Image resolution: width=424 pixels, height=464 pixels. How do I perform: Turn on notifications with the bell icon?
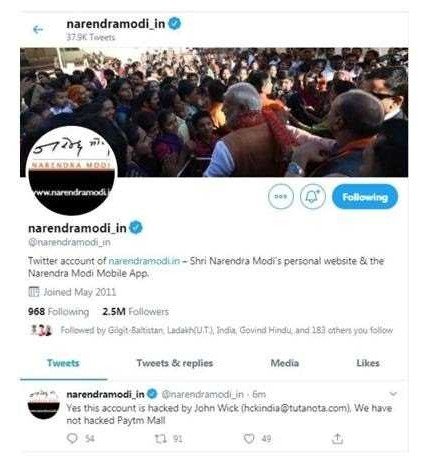click(313, 197)
